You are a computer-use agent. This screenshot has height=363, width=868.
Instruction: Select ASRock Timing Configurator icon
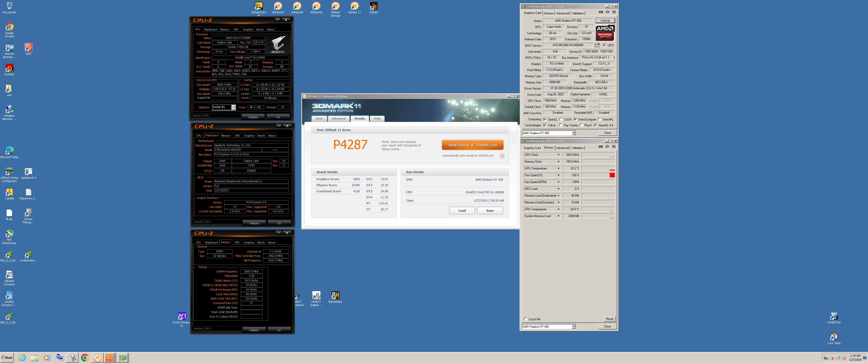9,175
